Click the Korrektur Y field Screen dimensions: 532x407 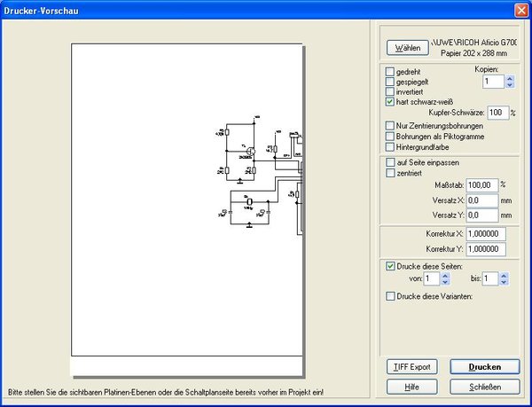click(486, 249)
